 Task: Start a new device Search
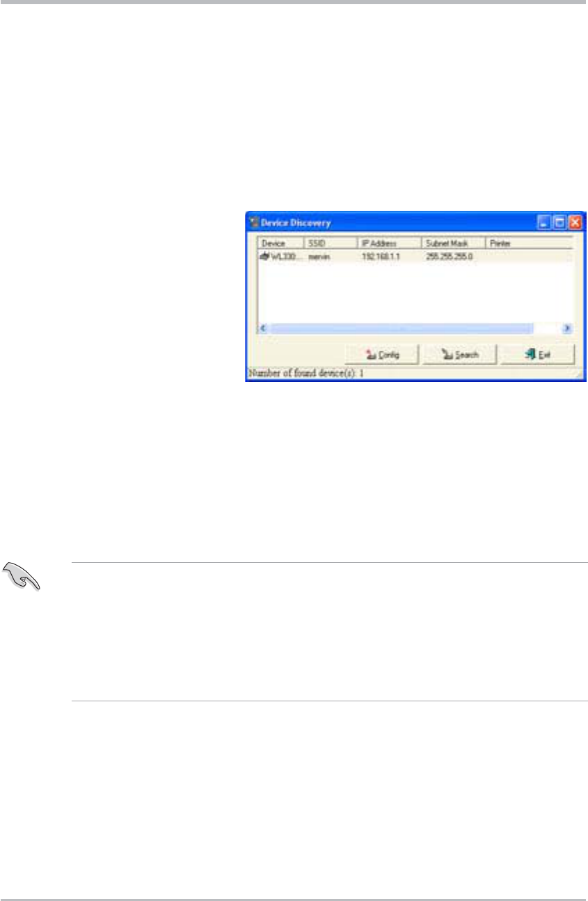pos(460,354)
